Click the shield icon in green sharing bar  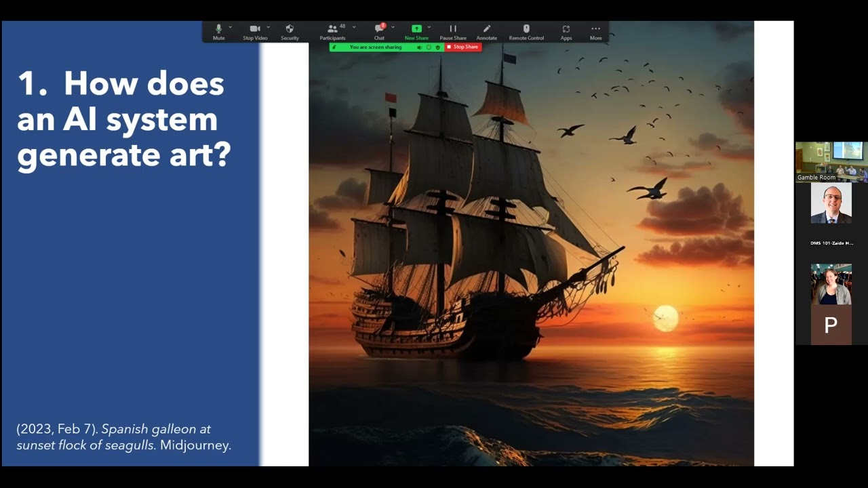pyautogui.click(x=438, y=47)
